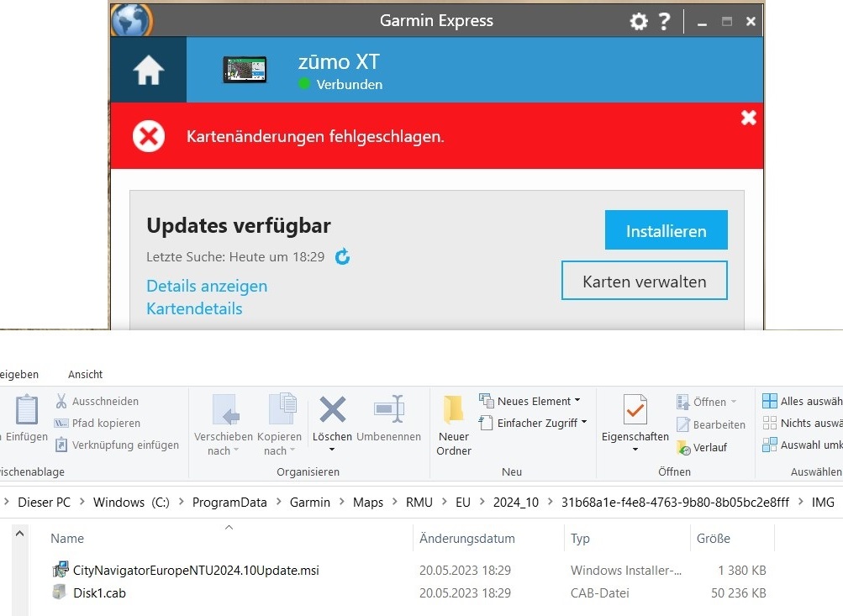Navigate to the 31b68a1e GUID folder breadcrumb
This screenshot has height=616, width=843.
tap(675, 502)
